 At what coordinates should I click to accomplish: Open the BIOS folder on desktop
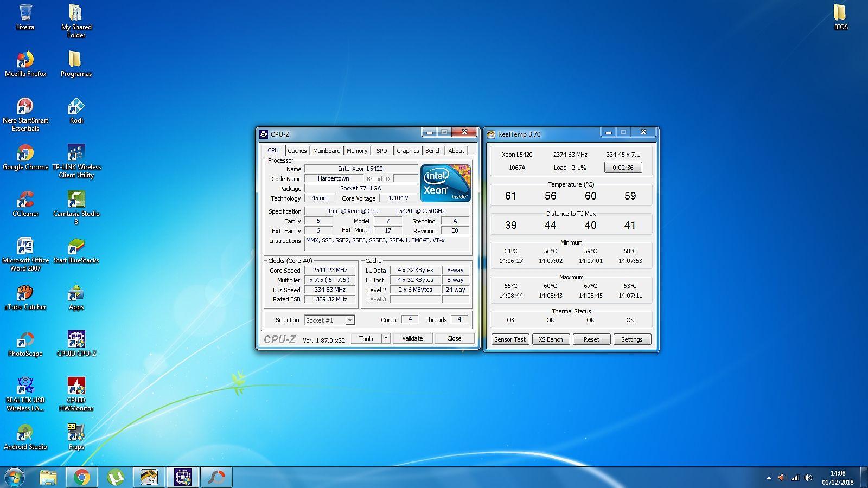coord(840,17)
